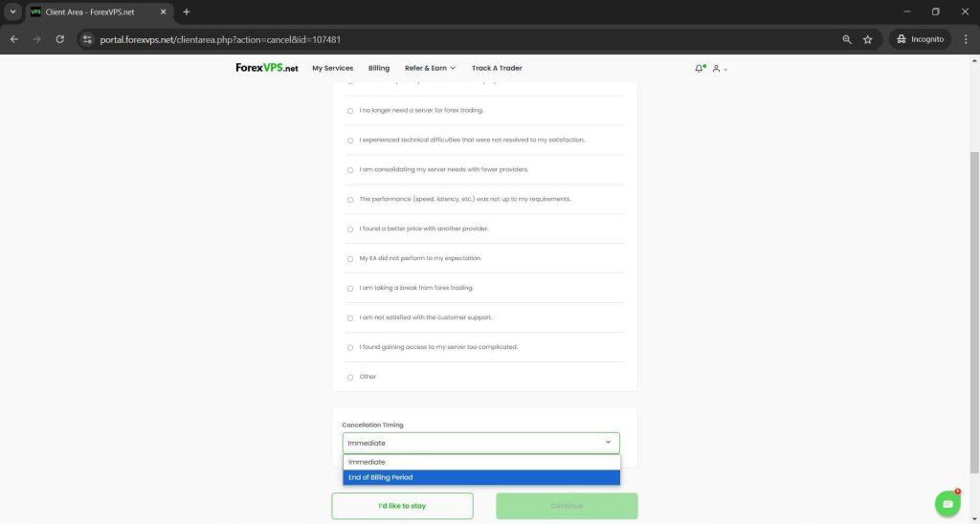The height and width of the screenshot is (524, 980).
Task: Select 'consolidating my server needs' reason
Action: [x=350, y=170]
